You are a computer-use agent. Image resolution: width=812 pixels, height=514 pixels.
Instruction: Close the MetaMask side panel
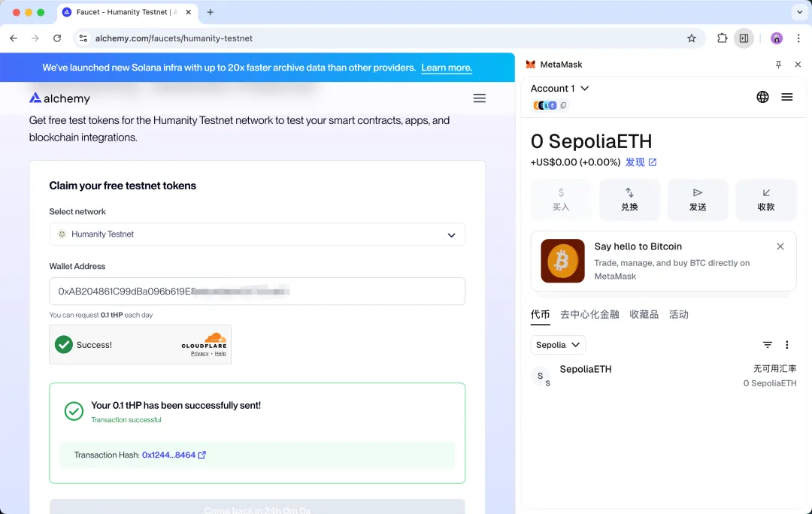point(798,65)
